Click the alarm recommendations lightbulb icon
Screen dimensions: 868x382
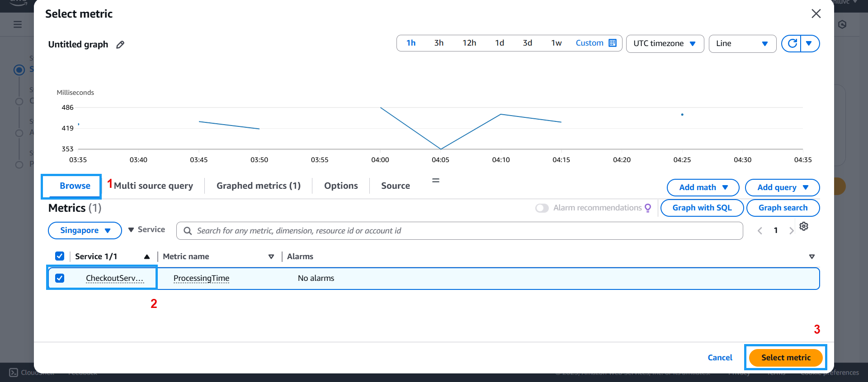648,208
